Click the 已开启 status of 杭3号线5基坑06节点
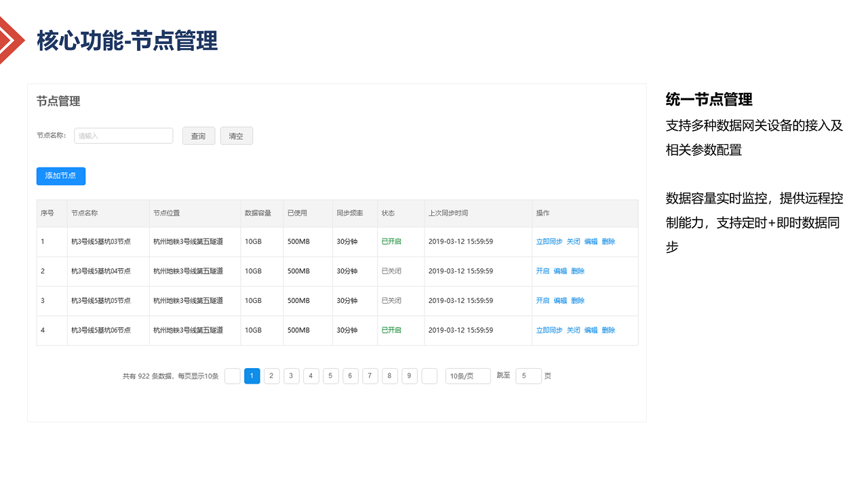Image resolution: width=868 pixels, height=488 pixels. click(391, 330)
